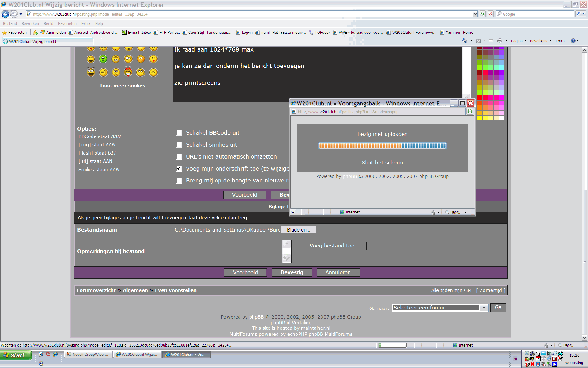Image resolution: width=588 pixels, height=368 pixels.
Task: Click the Print icon in command bar
Action: (x=500, y=41)
